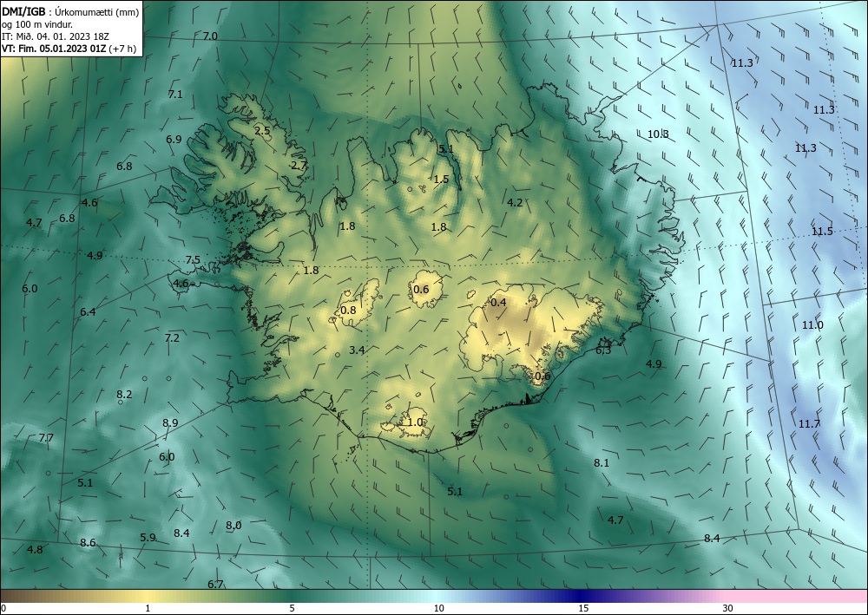The height and width of the screenshot is (615, 868).
Task: Click the brown start of the color scale
Action: click(16, 596)
